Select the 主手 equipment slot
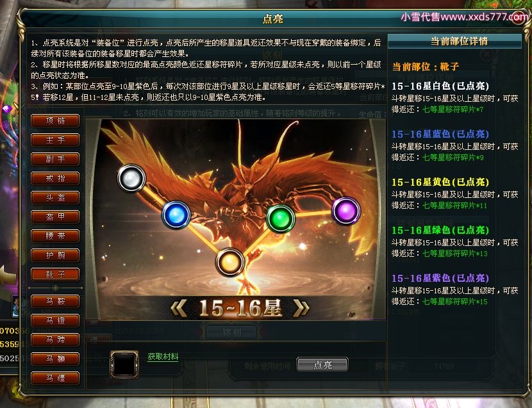This screenshot has width=532, height=408. 55,140
